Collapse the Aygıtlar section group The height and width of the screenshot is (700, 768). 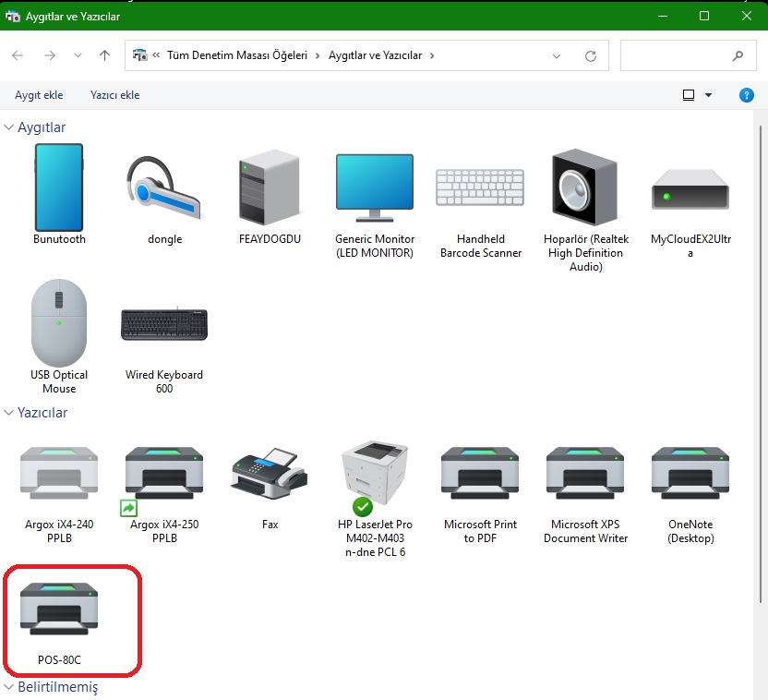point(9,127)
